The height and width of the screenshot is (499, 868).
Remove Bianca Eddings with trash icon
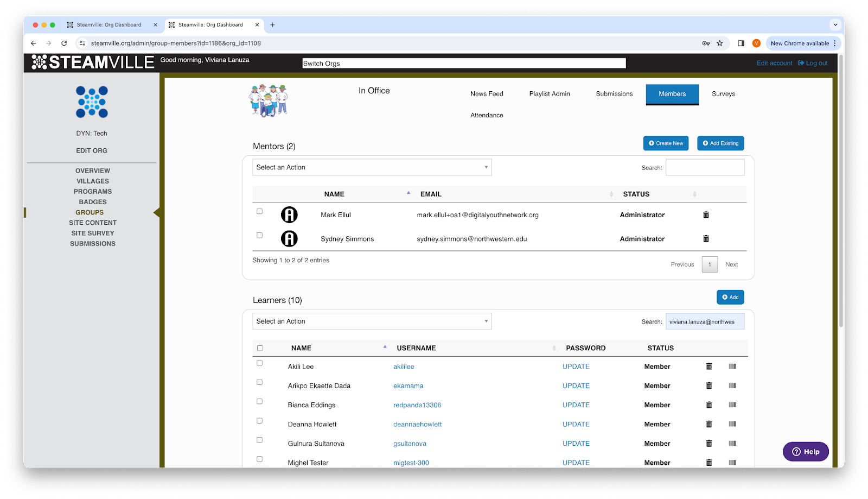(709, 405)
